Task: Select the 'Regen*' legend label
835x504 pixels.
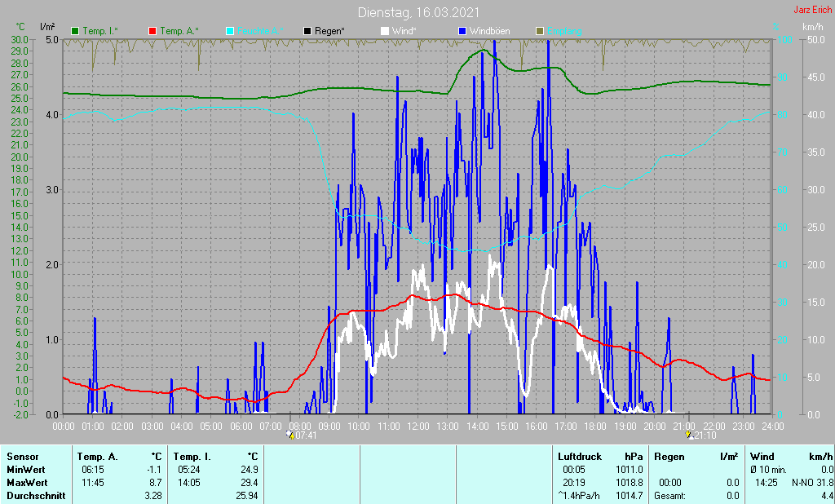Action: click(x=329, y=31)
